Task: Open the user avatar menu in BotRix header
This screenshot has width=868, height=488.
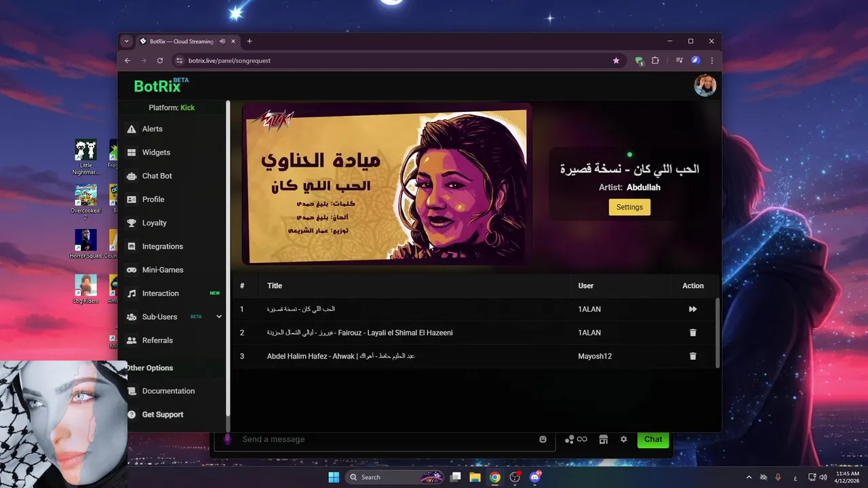Action: pyautogui.click(x=705, y=85)
